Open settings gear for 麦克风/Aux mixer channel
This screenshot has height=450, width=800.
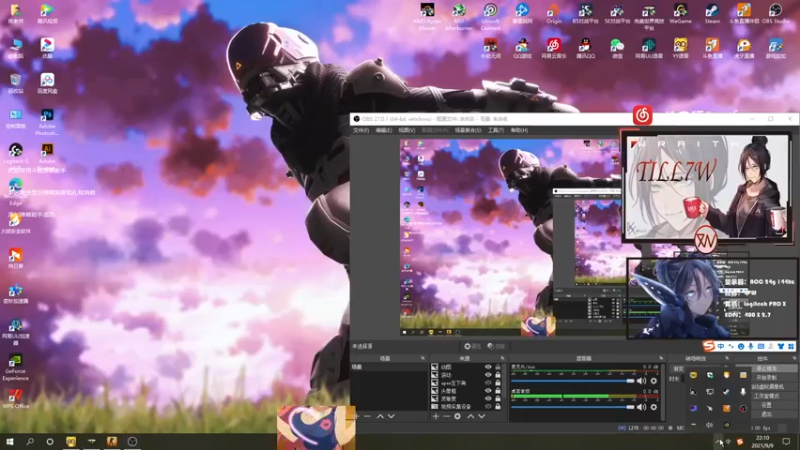(654, 381)
